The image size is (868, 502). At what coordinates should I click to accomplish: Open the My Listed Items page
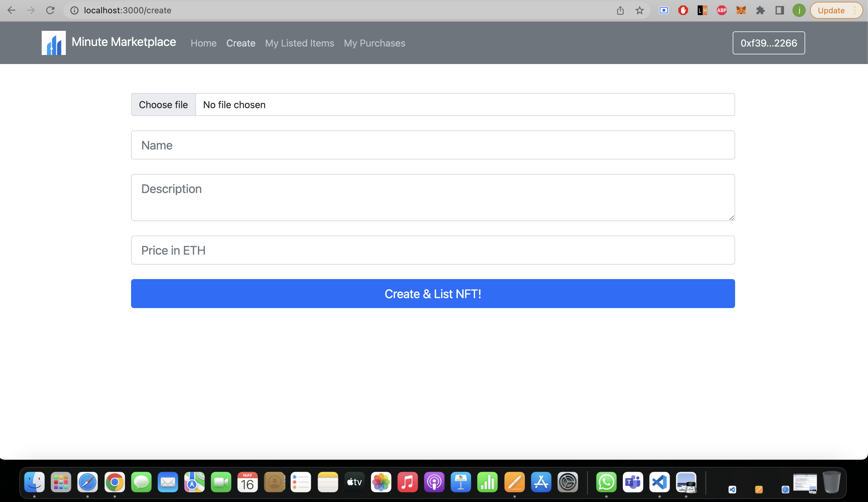point(299,43)
